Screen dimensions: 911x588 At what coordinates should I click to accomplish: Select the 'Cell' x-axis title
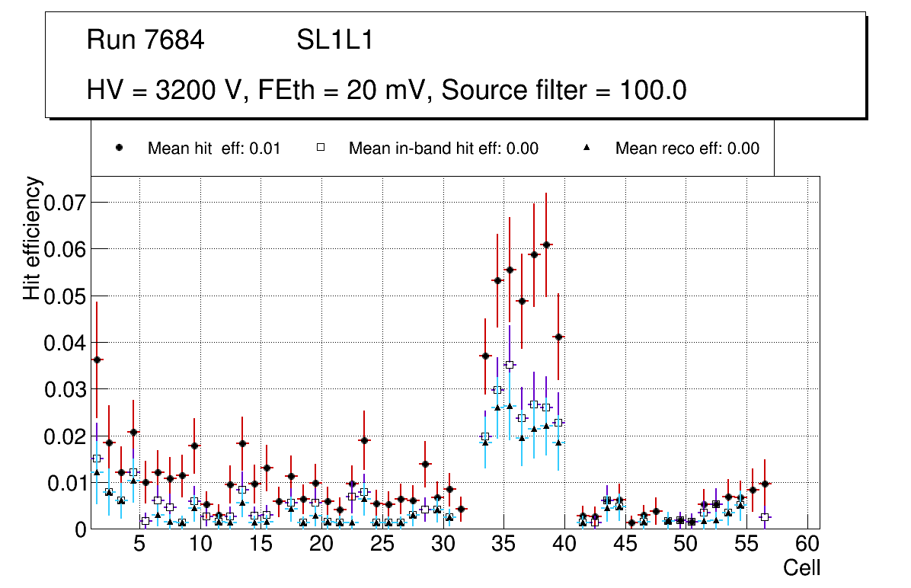[802, 567]
